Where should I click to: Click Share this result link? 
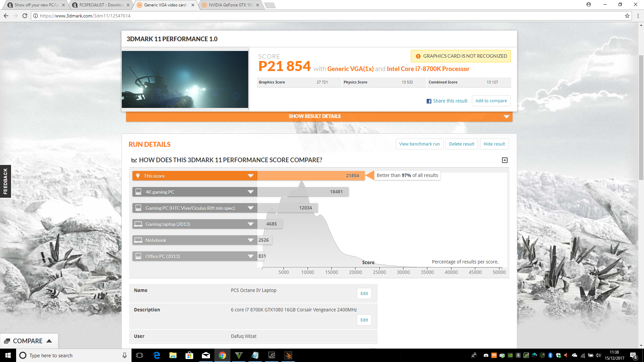click(x=450, y=101)
